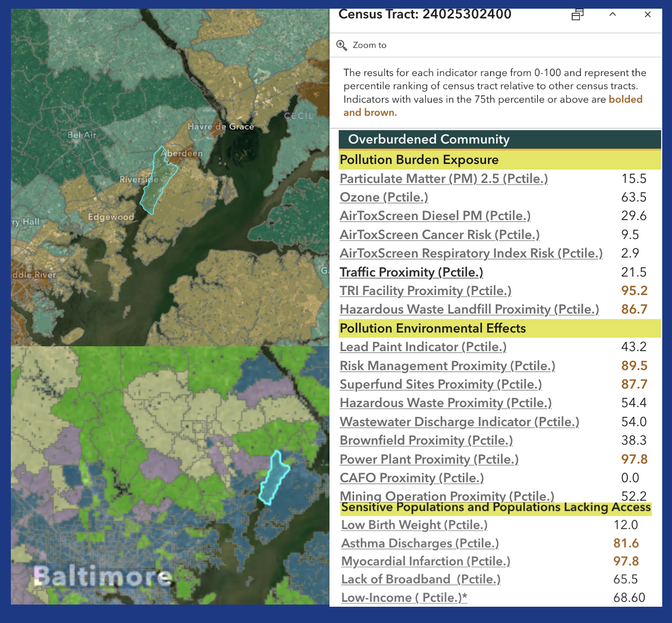The image size is (672, 623).
Task: Click Lack of Broadband link
Action: [421, 579]
